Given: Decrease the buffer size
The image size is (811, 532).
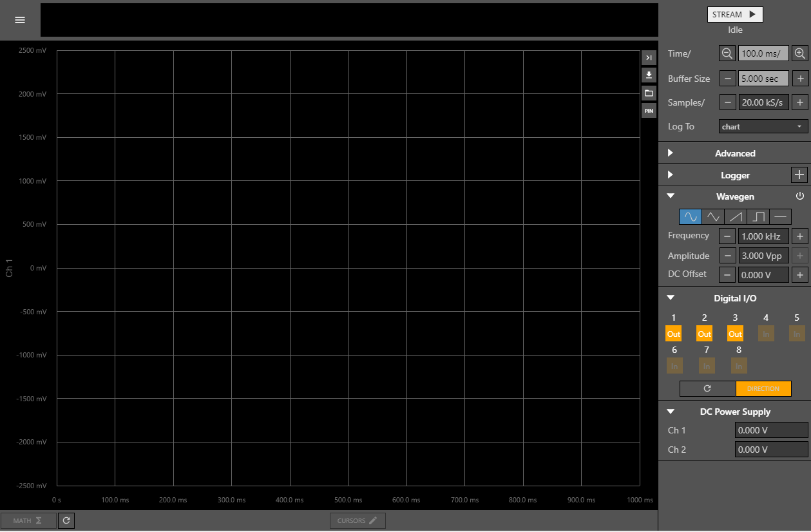Looking at the screenshot, I should click(727, 79).
